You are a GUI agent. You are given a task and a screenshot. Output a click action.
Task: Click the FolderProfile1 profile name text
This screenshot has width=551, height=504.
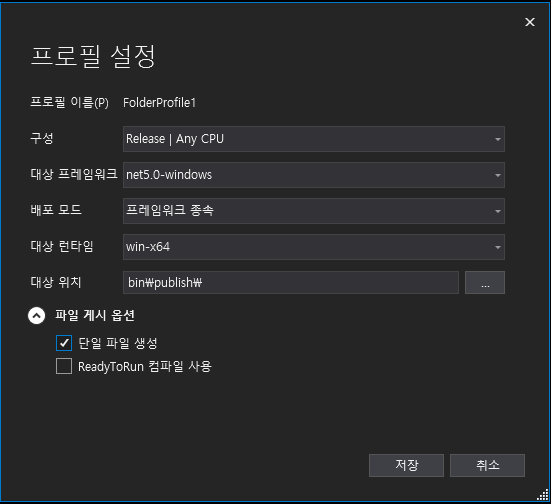pyautogui.click(x=159, y=103)
